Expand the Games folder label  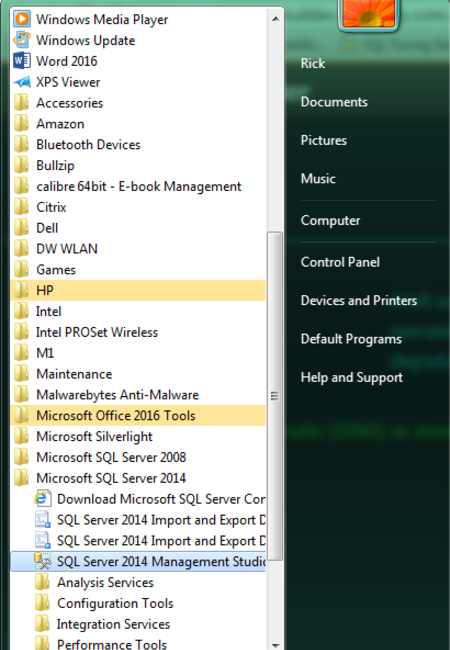(x=56, y=269)
